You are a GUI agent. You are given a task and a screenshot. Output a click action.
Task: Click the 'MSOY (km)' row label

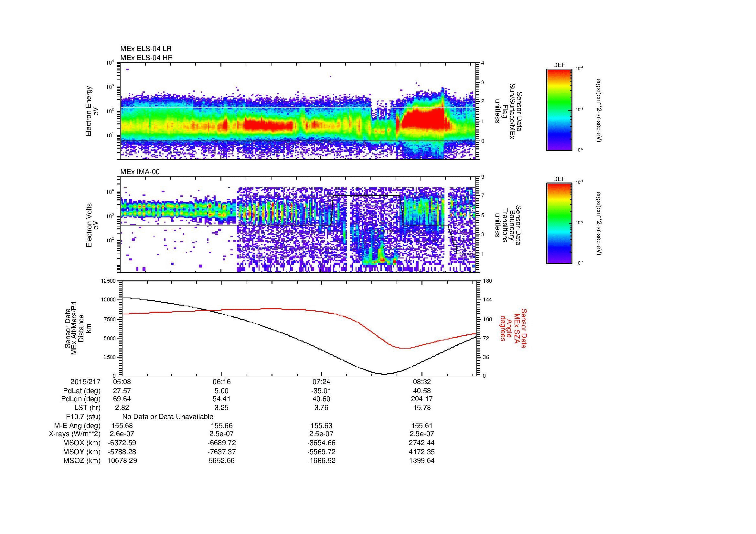(x=82, y=452)
